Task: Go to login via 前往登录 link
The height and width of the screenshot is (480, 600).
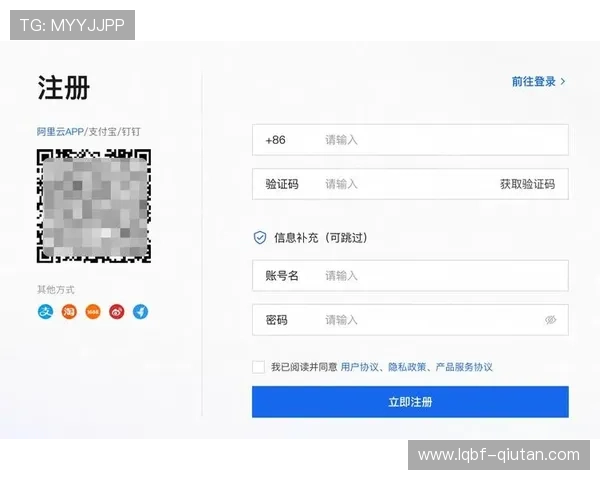Action: pyautogui.click(x=534, y=82)
